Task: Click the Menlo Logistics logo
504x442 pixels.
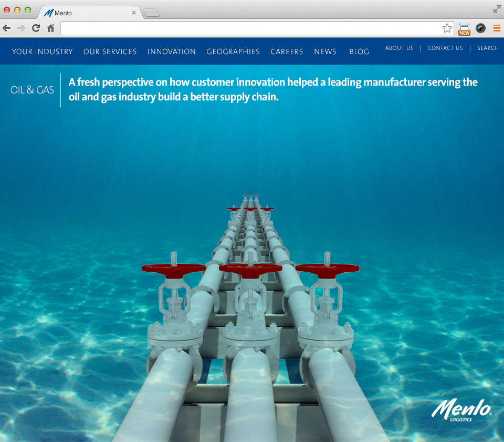Action: [x=461, y=410]
